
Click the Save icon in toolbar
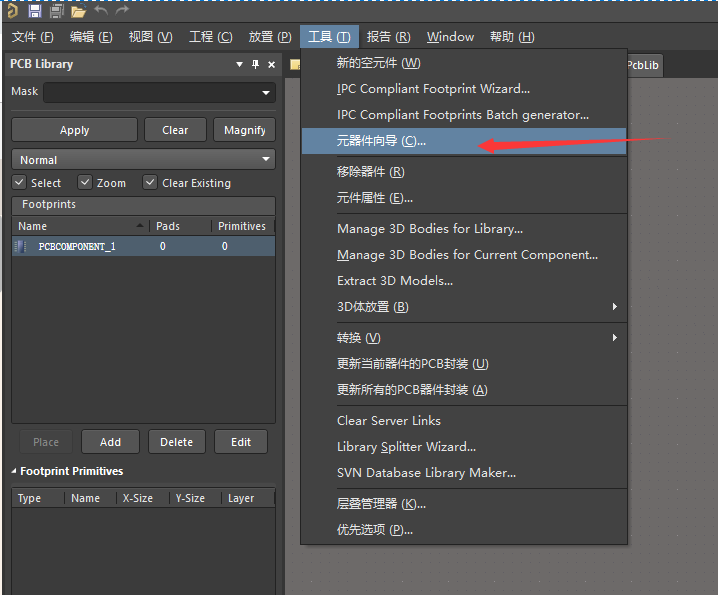click(x=35, y=11)
